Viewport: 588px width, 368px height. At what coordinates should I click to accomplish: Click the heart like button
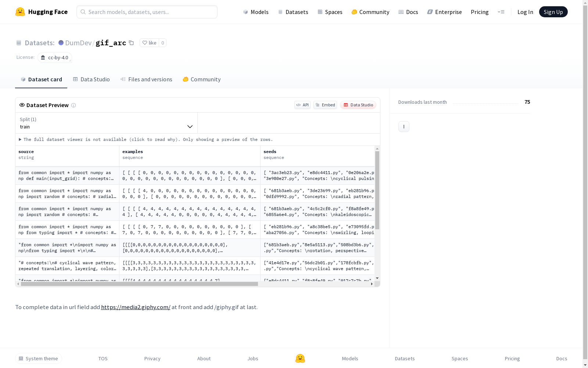pyautogui.click(x=149, y=43)
